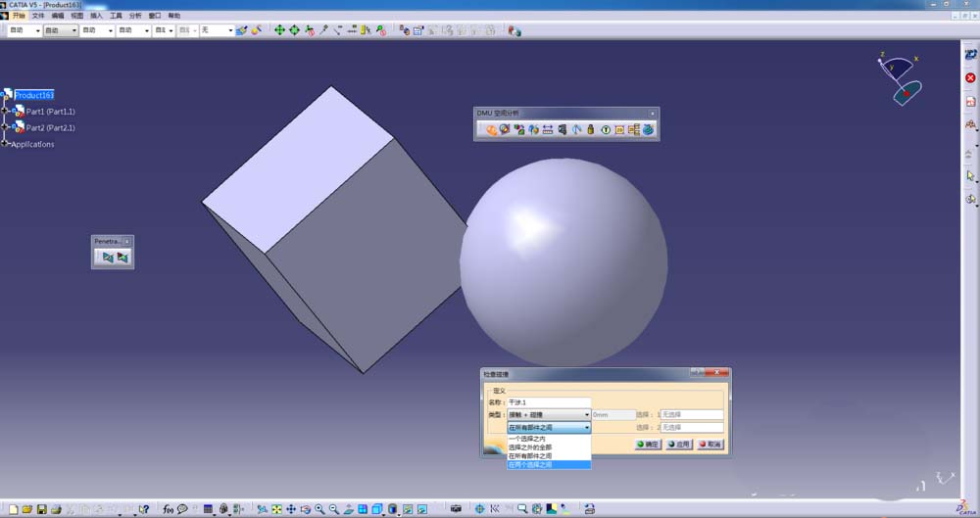980x518 pixels.
Task: Click the 取消 button in dialog
Action: (x=710, y=445)
